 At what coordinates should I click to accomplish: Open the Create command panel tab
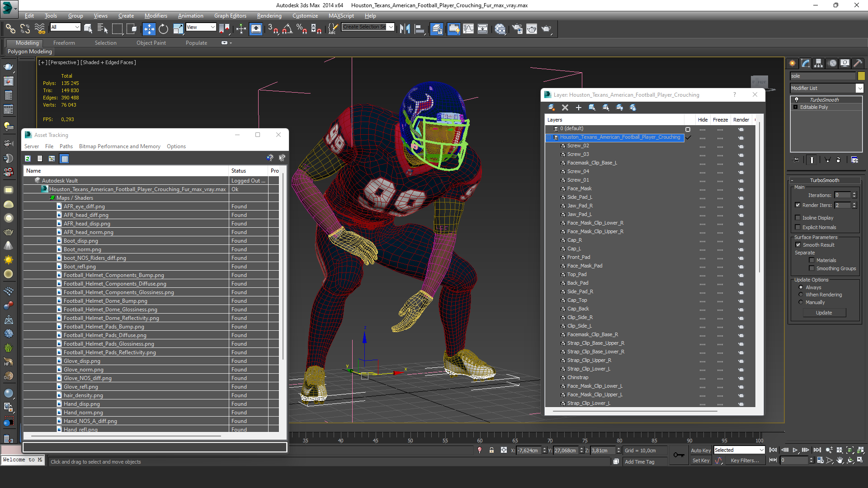pos(793,63)
